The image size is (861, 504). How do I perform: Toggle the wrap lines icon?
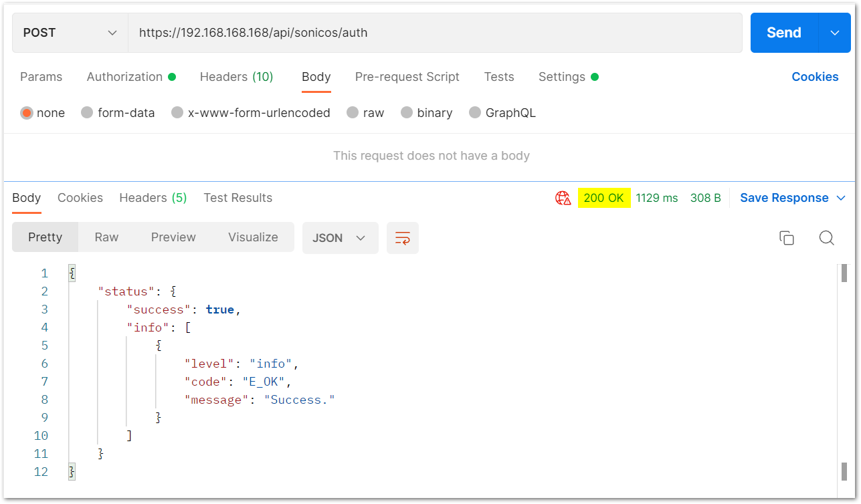tap(403, 238)
